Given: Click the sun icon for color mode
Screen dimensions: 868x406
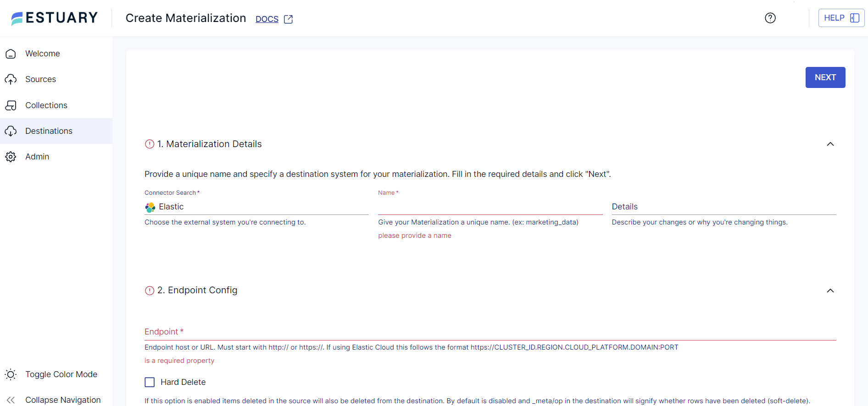Looking at the screenshot, I should [x=11, y=374].
